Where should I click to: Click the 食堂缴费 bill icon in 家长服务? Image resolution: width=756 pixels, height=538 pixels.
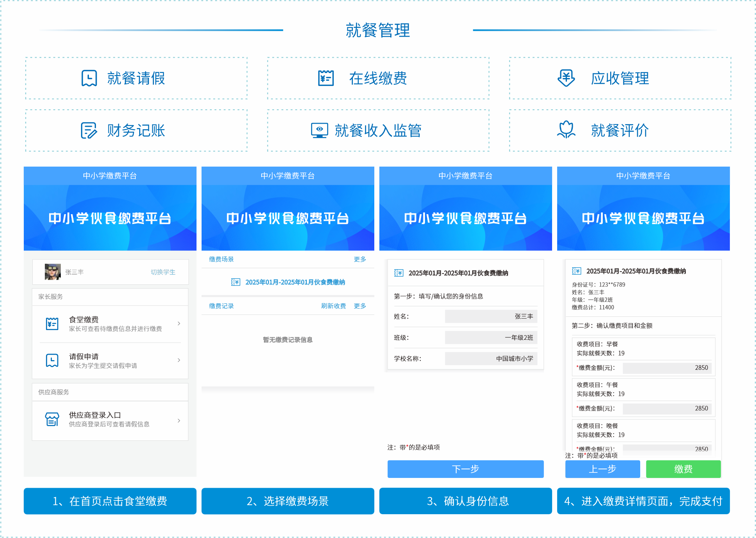52,324
